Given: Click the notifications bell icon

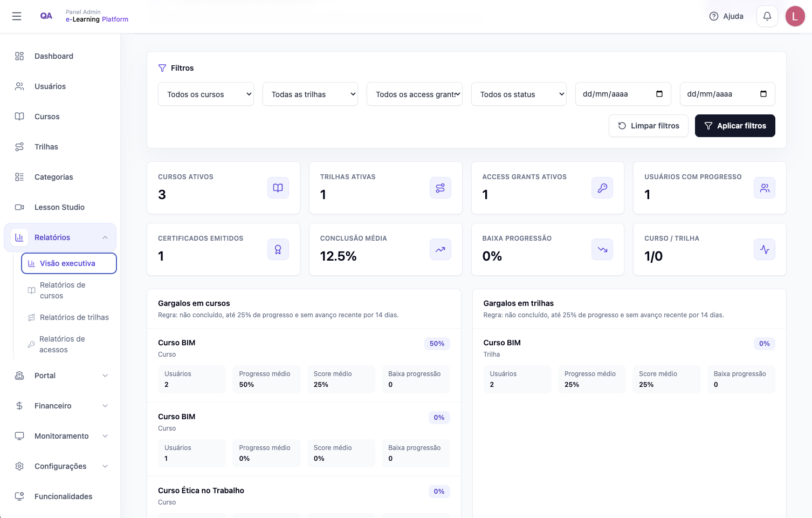Looking at the screenshot, I should click(x=767, y=16).
